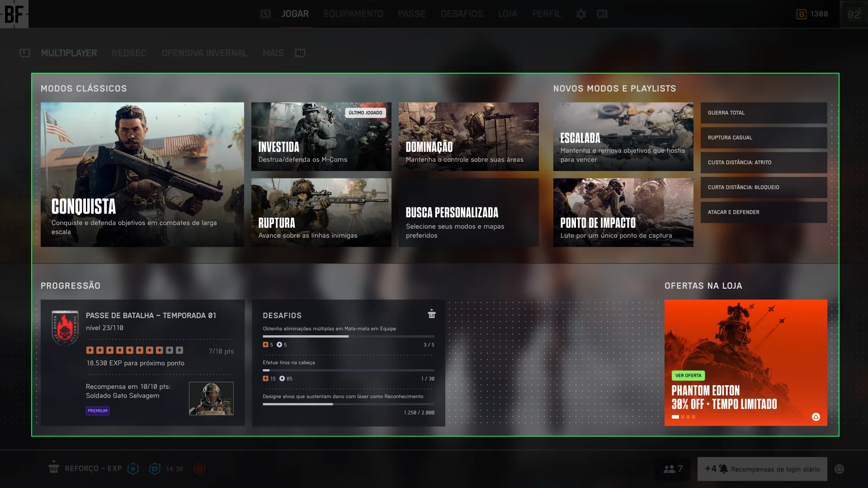This screenshot has height=488, width=868.
Task: Click the BF logo icon
Action: (14, 14)
